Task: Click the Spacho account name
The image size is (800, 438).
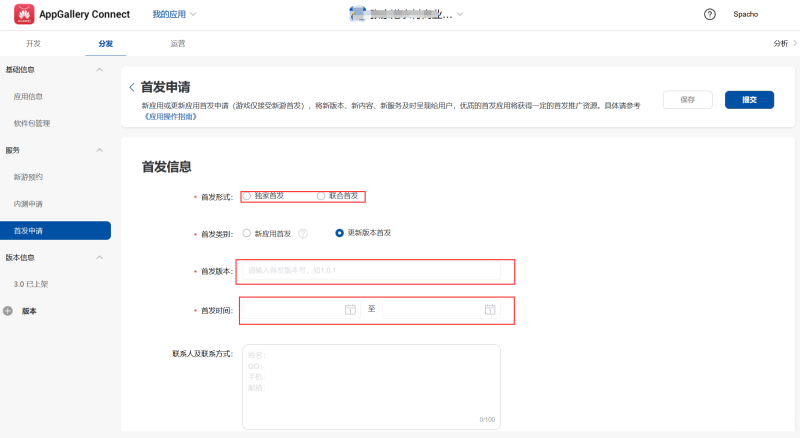Action: (745, 14)
